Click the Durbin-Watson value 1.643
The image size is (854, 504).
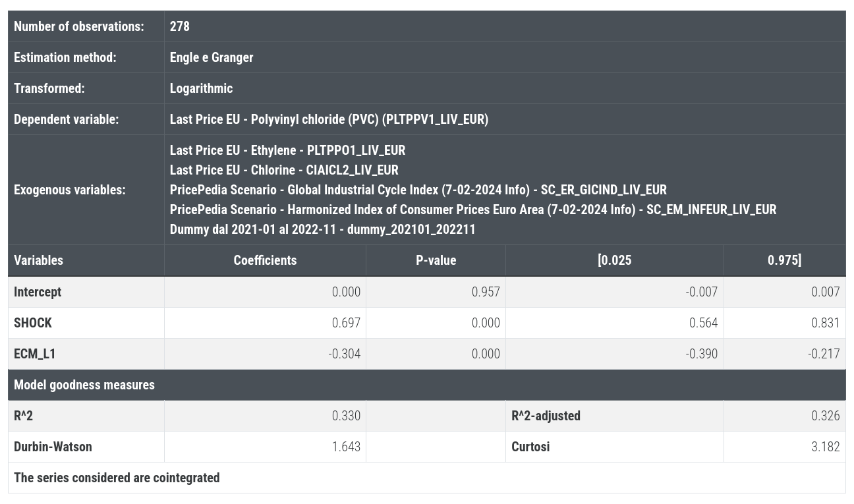(346, 447)
